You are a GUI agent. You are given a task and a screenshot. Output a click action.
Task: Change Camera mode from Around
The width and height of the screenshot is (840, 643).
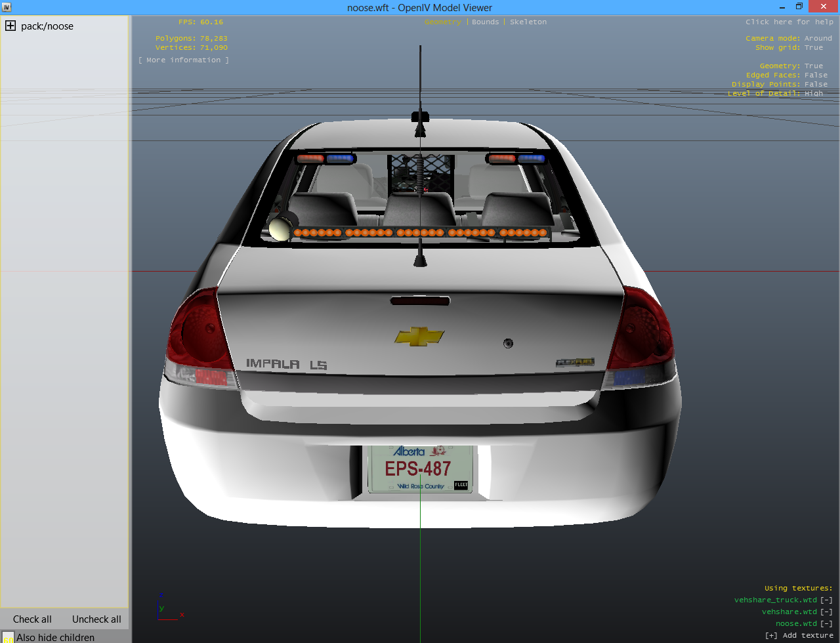818,39
